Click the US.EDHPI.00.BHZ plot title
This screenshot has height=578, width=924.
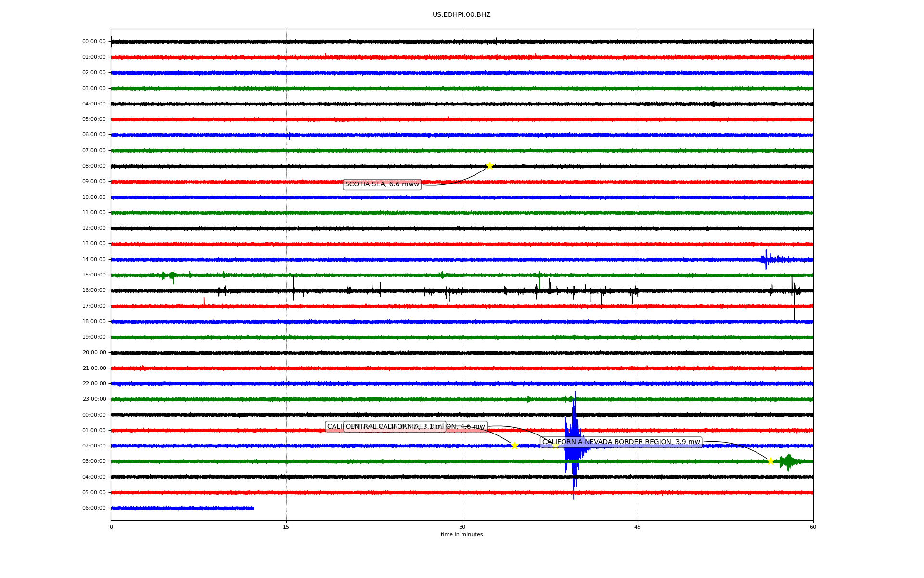tap(462, 15)
